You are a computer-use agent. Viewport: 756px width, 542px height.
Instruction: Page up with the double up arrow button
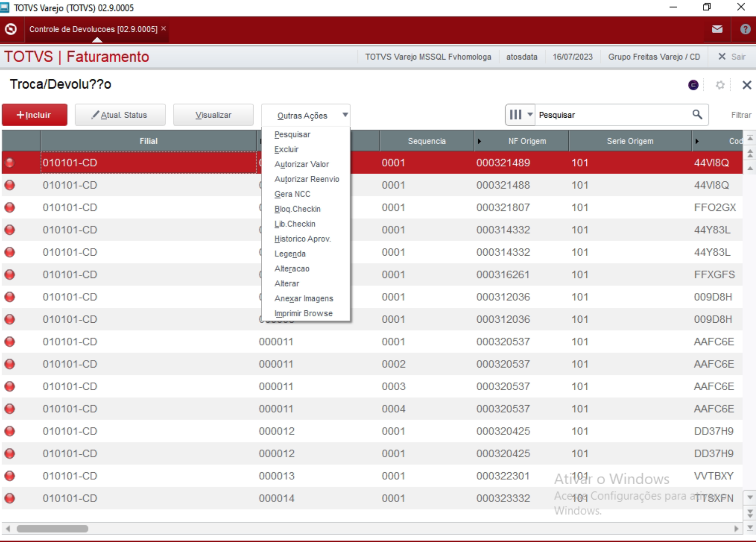(750, 153)
